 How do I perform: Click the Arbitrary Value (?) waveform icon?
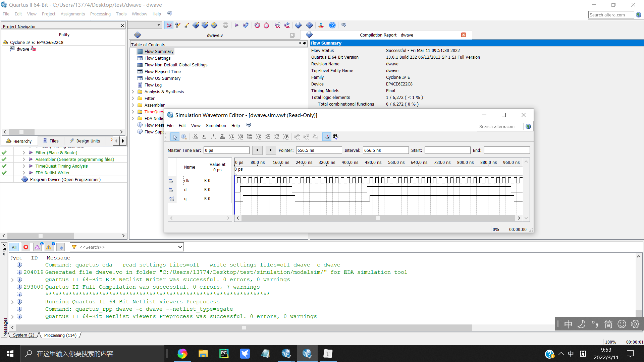click(277, 137)
